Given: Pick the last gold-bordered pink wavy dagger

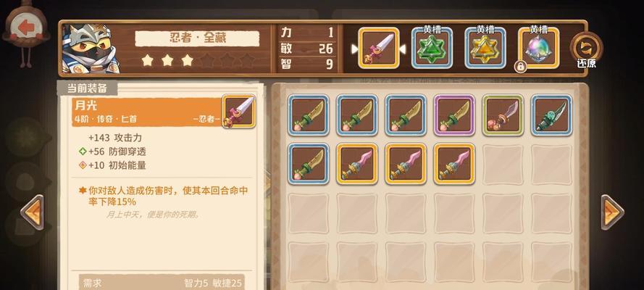Looking at the screenshot, I should click(454, 163).
